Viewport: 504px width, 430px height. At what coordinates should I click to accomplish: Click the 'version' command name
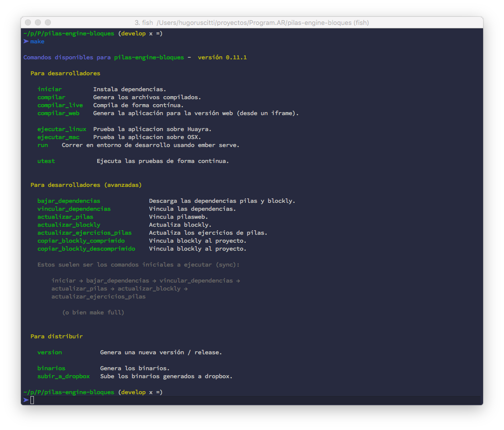(49, 352)
